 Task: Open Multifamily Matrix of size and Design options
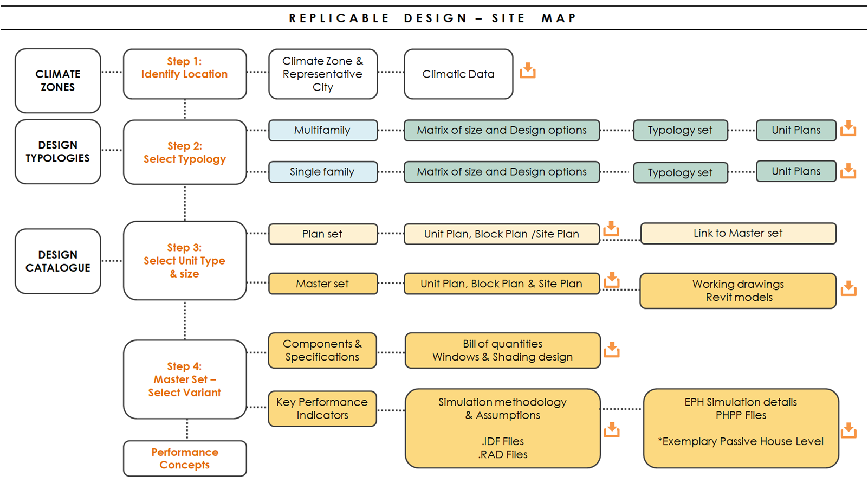click(502, 130)
